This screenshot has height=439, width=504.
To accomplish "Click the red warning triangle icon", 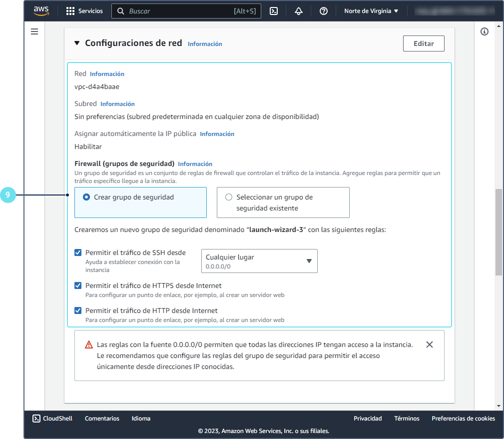I will [89, 344].
